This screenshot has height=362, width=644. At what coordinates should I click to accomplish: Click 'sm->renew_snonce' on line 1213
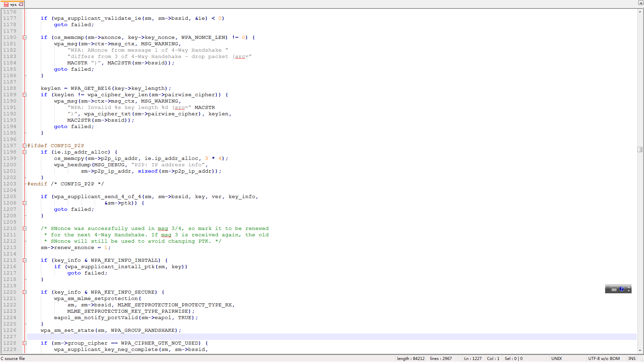tap(67, 248)
